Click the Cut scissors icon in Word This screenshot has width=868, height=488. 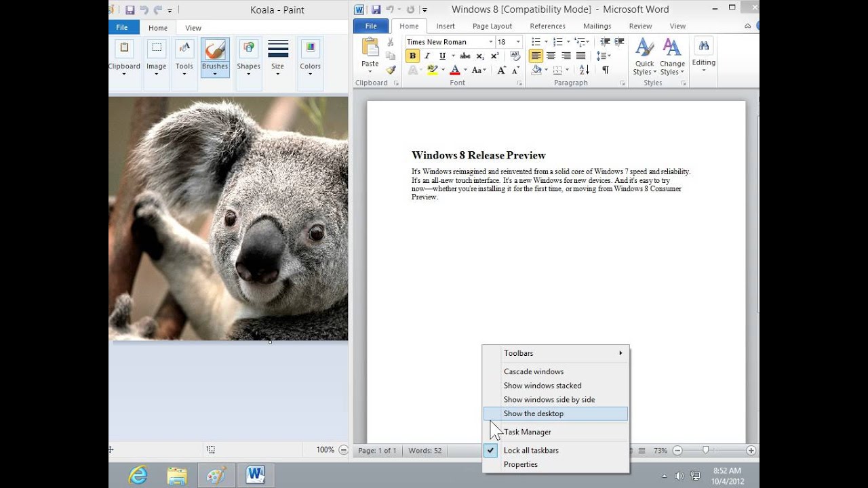click(391, 42)
